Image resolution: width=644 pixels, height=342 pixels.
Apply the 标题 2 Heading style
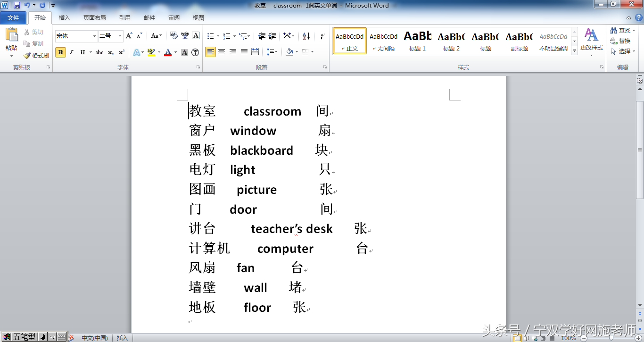(x=451, y=41)
